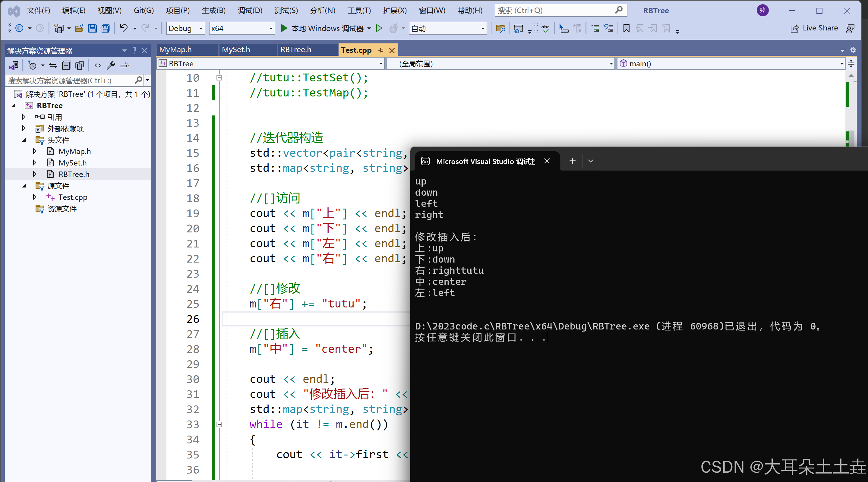Open the console tab dropdown chevron

click(x=590, y=161)
